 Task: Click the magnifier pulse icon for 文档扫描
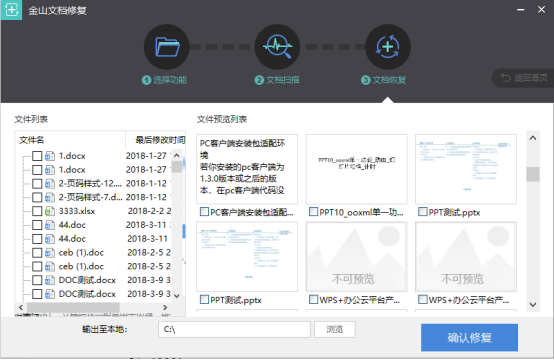277,47
